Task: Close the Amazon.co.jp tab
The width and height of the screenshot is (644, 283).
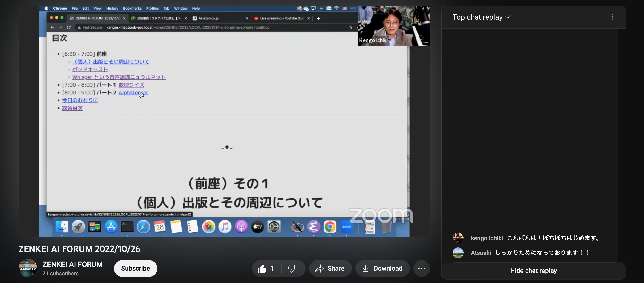Action: 247,18
